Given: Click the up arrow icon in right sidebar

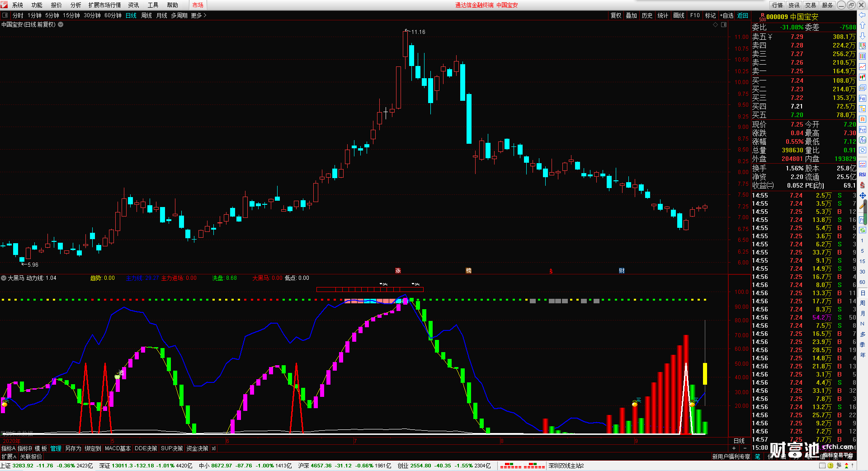Looking at the screenshot, I should point(863,25).
